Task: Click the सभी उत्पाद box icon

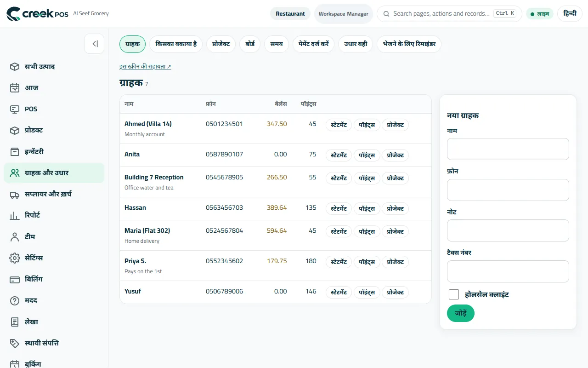Action: click(x=15, y=67)
